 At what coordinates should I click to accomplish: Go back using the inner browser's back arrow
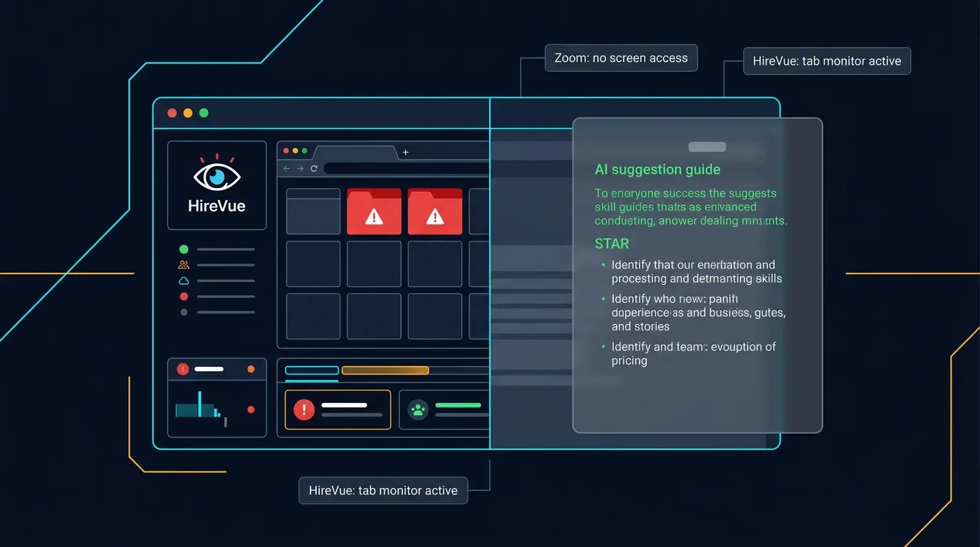(x=287, y=169)
